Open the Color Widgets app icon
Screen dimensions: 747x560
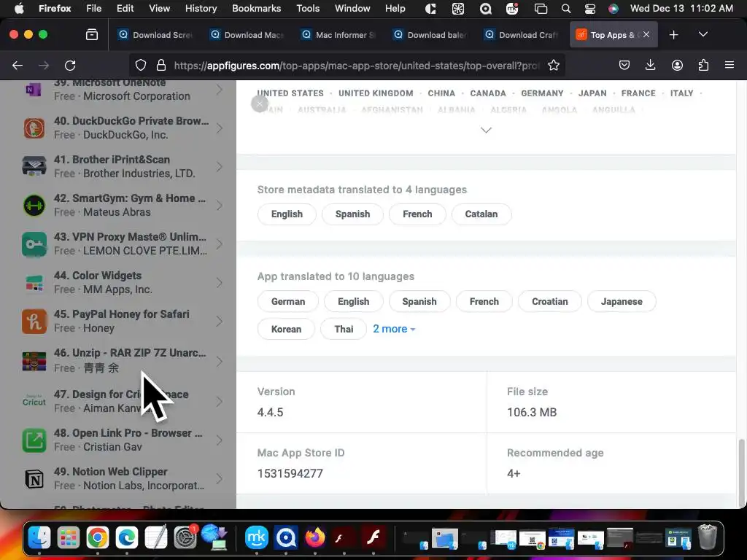tap(34, 283)
